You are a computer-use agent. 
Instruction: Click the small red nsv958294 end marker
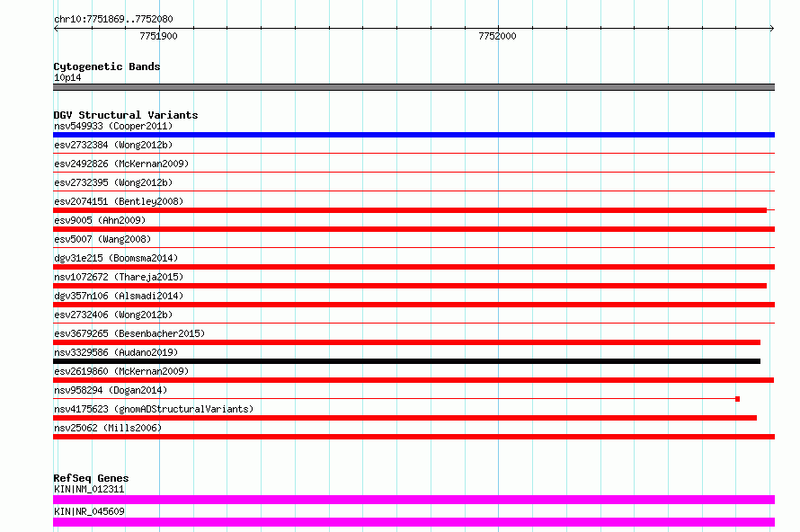(737, 399)
